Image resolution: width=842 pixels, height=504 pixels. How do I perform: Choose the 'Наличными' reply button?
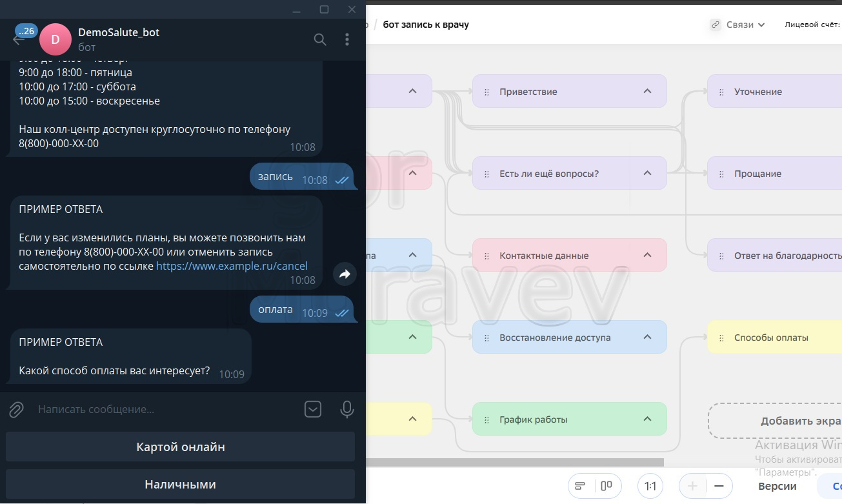point(181,484)
